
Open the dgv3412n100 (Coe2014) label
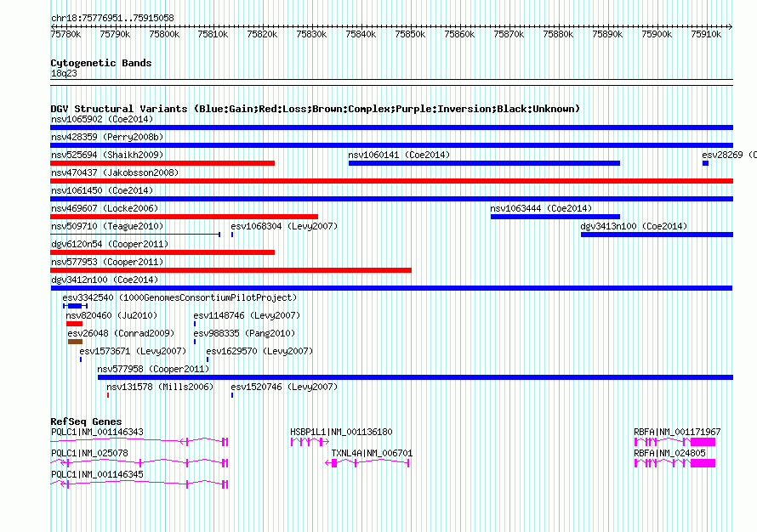coord(105,280)
